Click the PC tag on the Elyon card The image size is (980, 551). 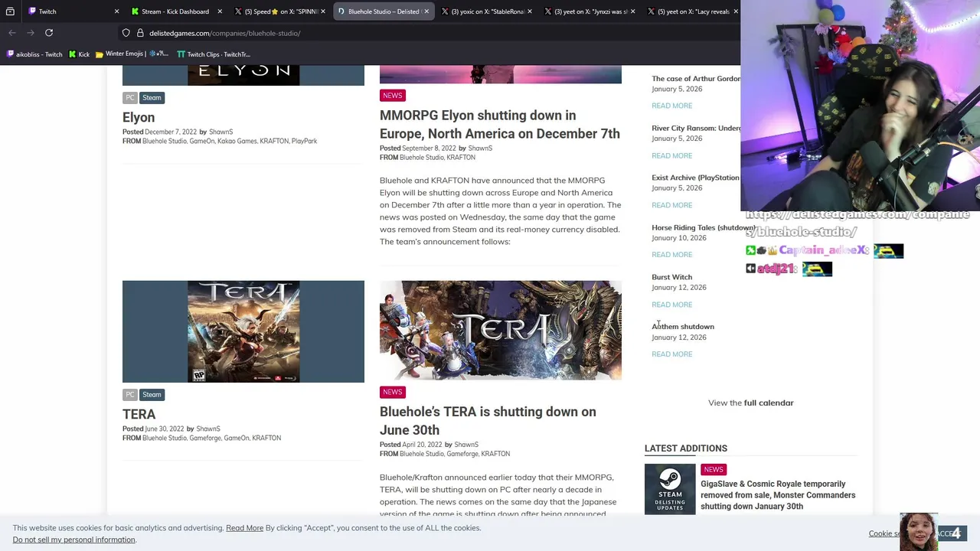(x=130, y=98)
